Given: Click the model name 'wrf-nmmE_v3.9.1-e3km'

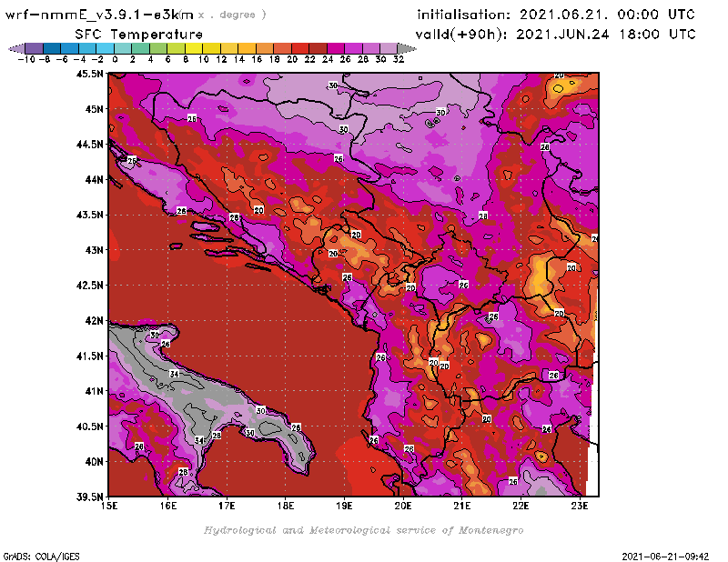Looking at the screenshot, I should point(99,15).
